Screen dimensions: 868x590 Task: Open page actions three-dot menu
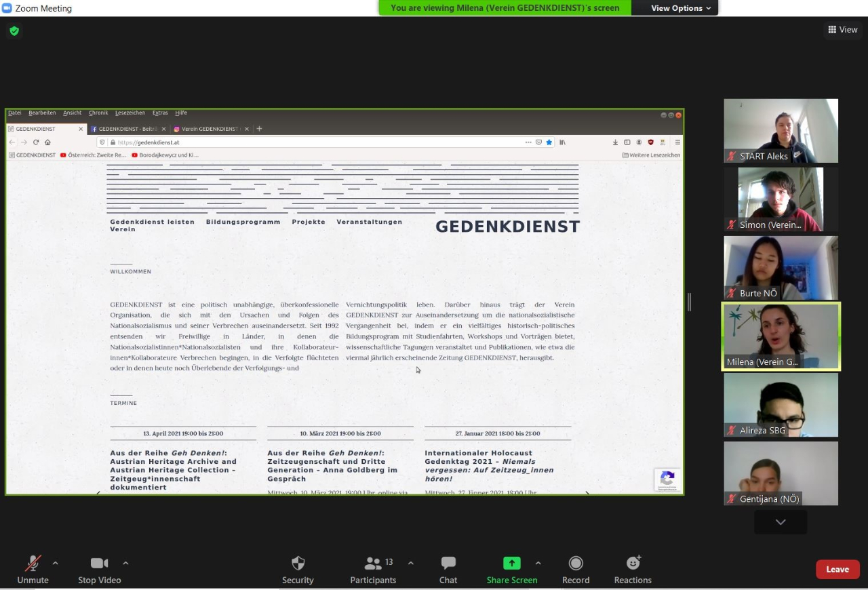click(528, 142)
